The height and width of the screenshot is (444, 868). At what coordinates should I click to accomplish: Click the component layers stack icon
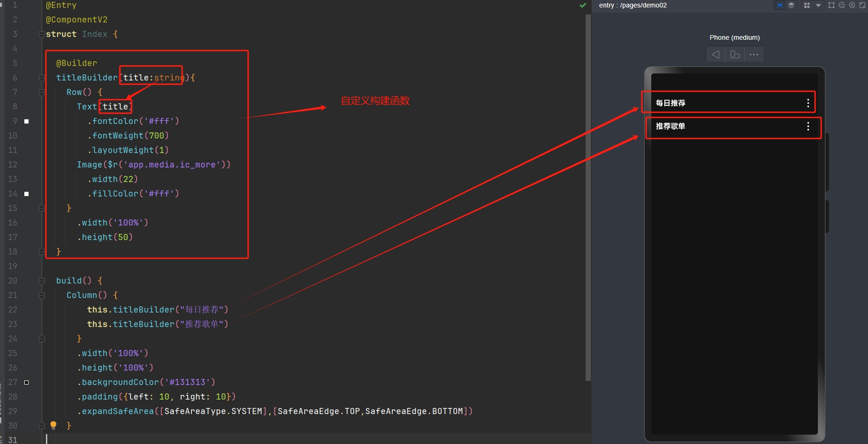(791, 6)
